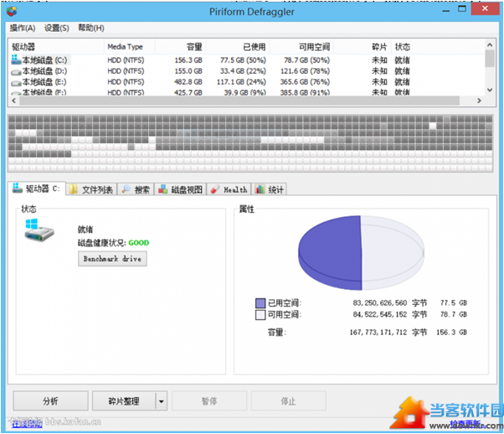Click the purple used-space pie slice
Screen dimensions: 504x434
coord(330,254)
